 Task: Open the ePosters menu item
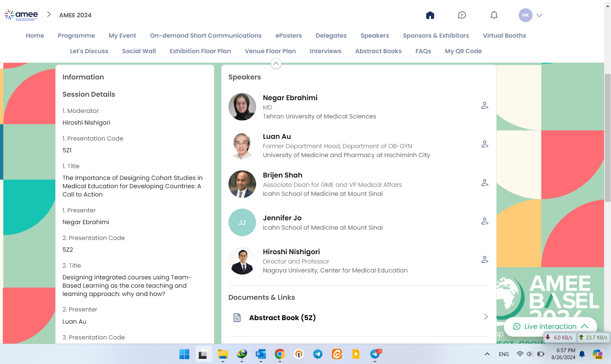pos(288,36)
